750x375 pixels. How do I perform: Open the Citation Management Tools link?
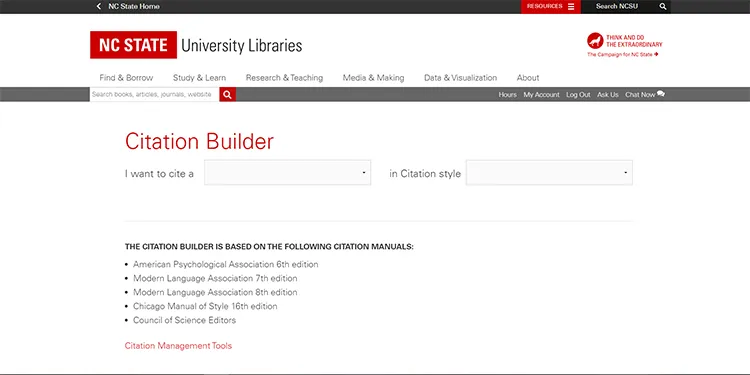pos(178,345)
